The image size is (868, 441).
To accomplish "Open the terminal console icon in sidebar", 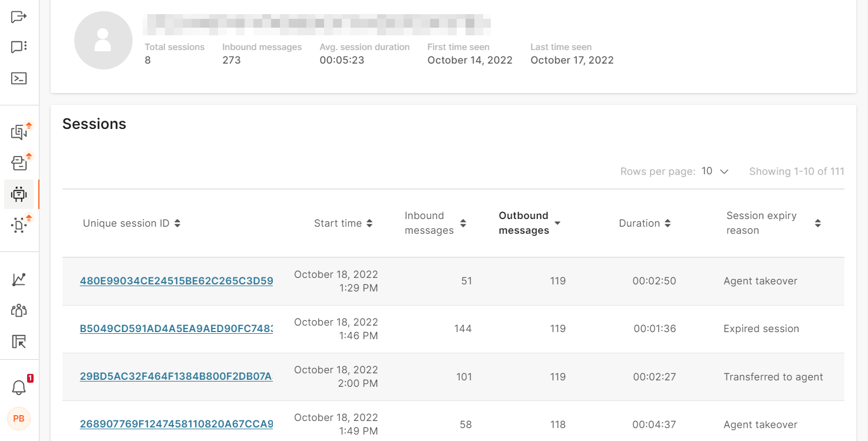I will click(x=19, y=78).
